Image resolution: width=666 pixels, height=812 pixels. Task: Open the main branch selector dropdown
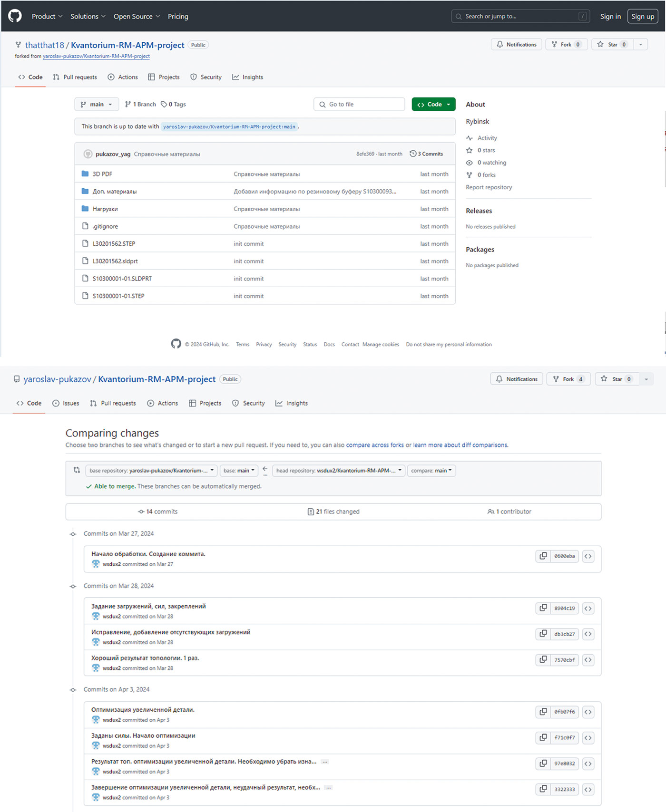[x=97, y=104]
